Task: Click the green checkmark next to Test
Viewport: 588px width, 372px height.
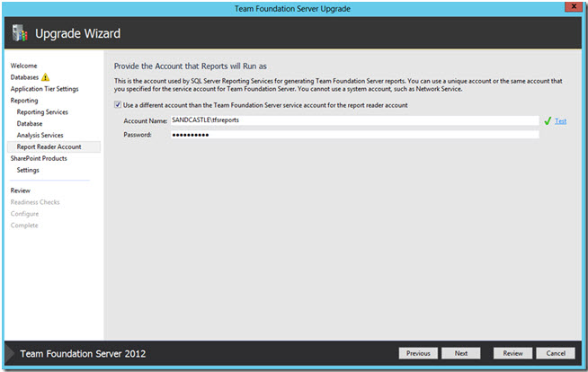Action: click(548, 121)
